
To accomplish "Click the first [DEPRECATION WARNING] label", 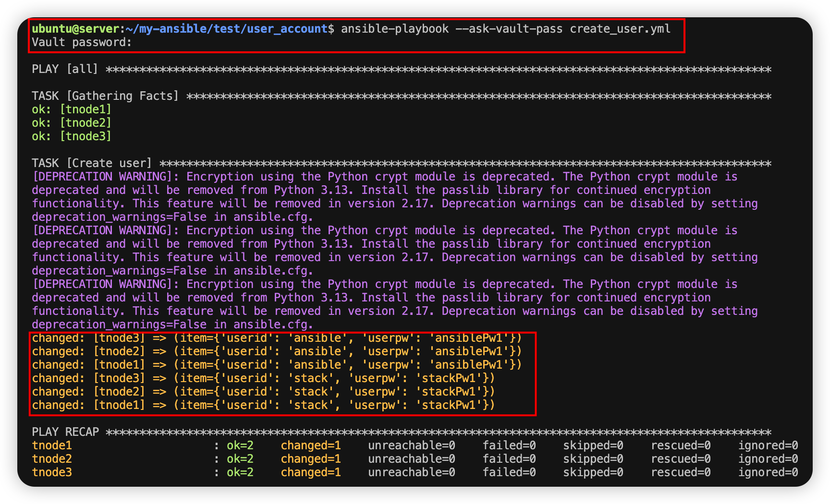I will coord(102,177).
